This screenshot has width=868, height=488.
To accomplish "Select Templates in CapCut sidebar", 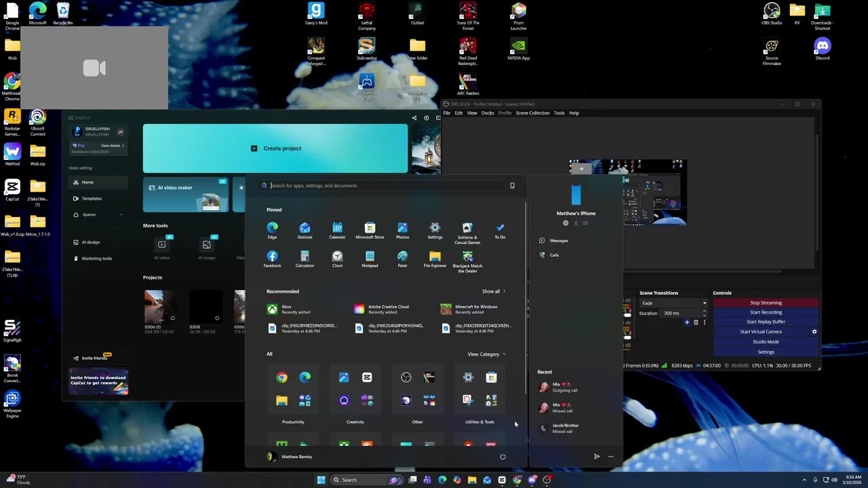I will click(98, 199).
